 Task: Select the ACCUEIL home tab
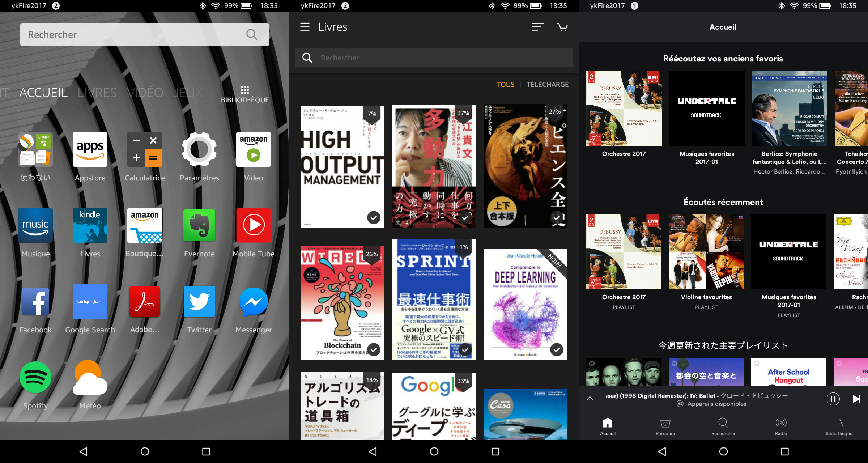tap(43, 93)
